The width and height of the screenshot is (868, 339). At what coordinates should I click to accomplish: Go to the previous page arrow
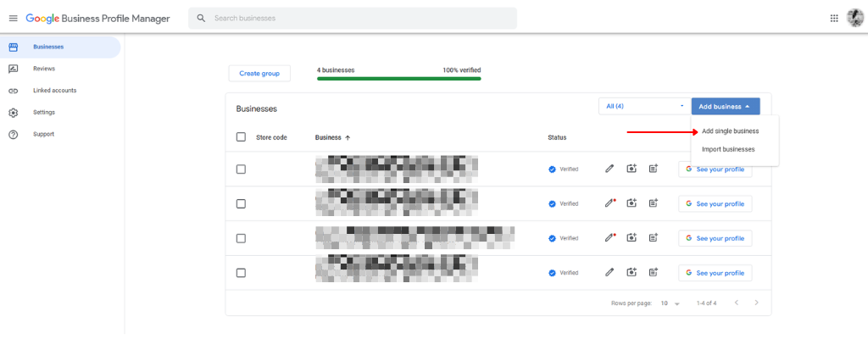pos(737,303)
